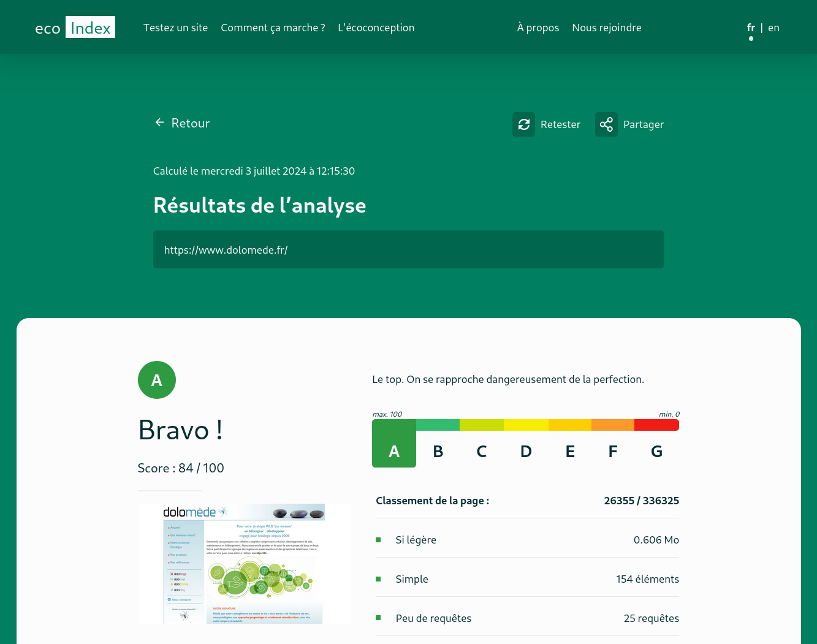Viewport: 817px width, 644px height.
Task: Click the Retester refresh icon
Action: [x=524, y=124]
